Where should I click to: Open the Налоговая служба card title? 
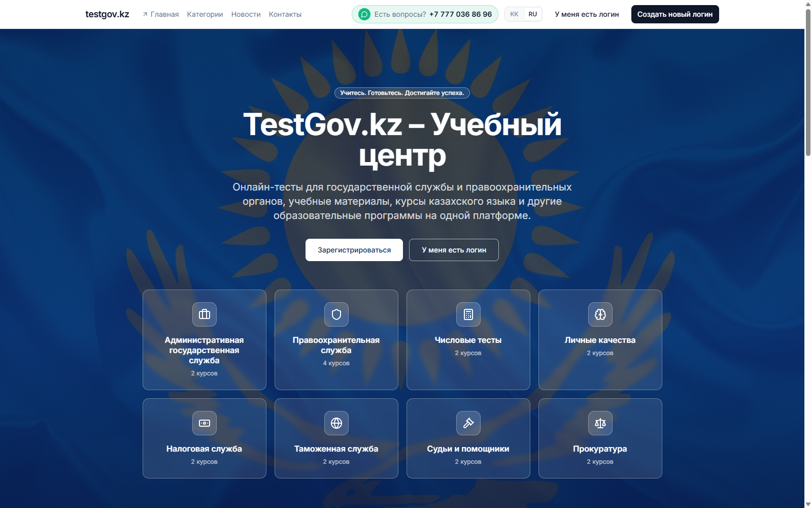tap(205, 449)
